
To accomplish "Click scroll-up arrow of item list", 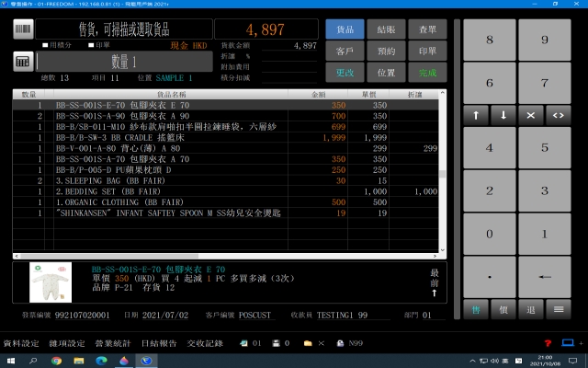I will (x=442, y=95).
